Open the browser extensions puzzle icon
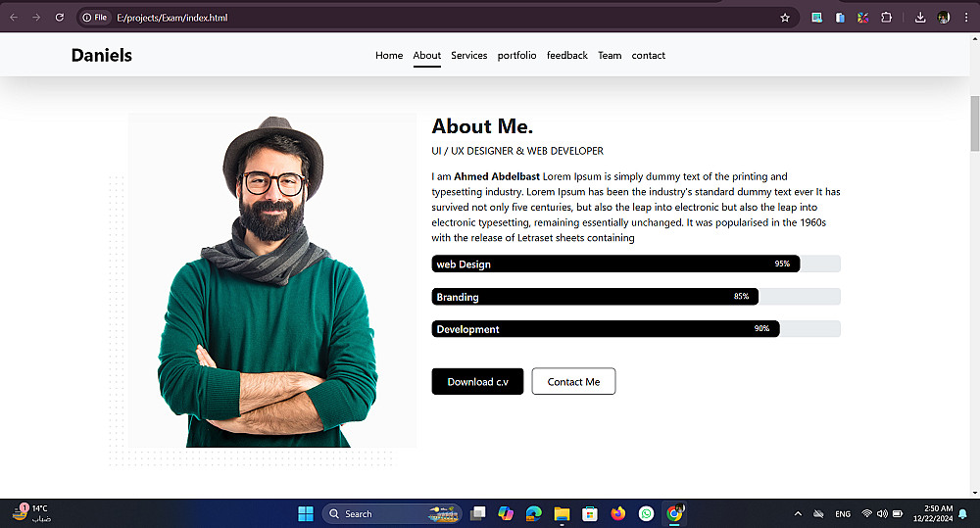980x528 pixels. [x=886, y=18]
